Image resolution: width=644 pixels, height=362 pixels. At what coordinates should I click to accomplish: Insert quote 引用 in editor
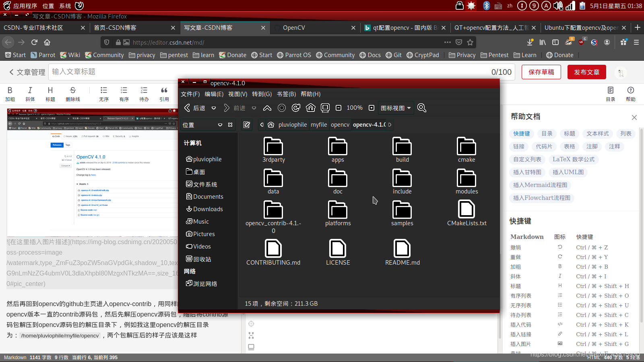pos(164,94)
